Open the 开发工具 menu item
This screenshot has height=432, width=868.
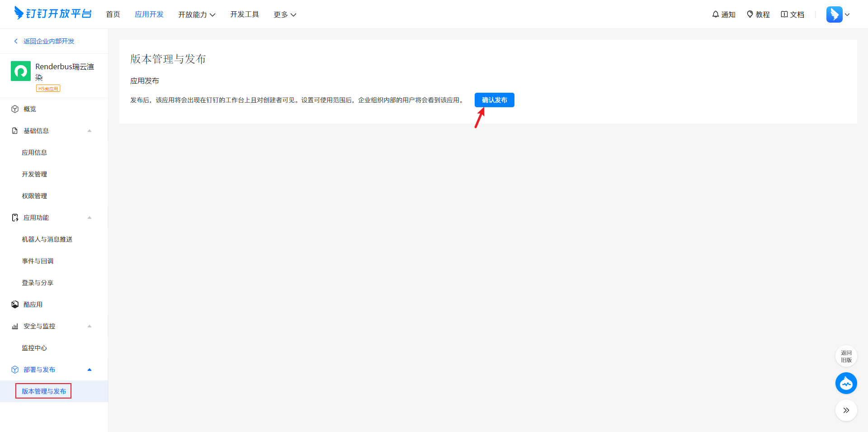[245, 14]
